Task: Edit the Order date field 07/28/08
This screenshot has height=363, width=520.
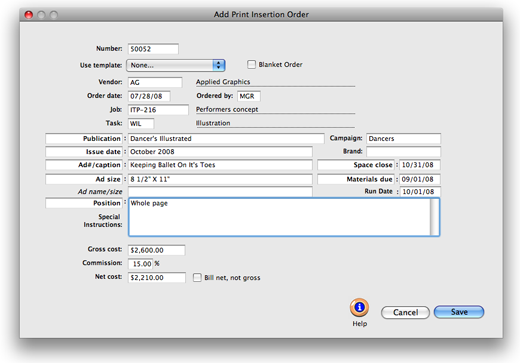Action: pos(149,96)
